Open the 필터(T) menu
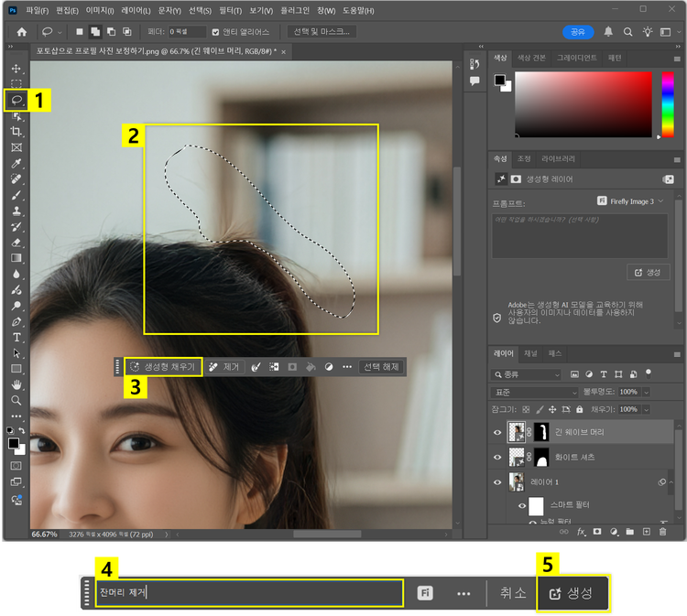687x616 pixels. tap(229, 9)
